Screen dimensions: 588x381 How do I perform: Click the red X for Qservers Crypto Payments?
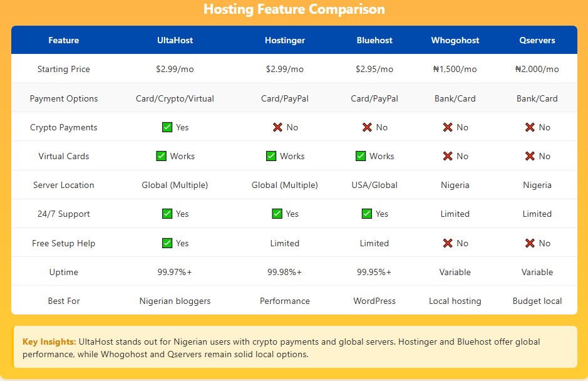click(530, 127)
